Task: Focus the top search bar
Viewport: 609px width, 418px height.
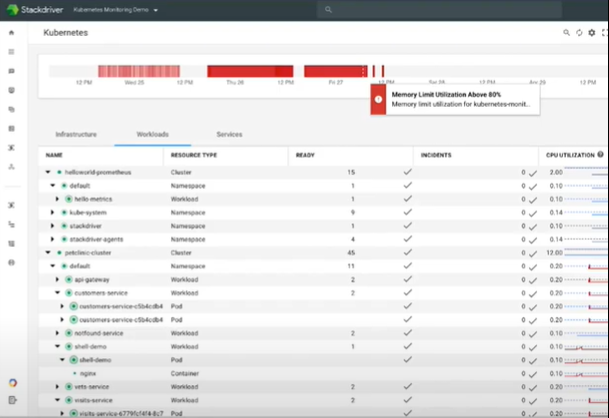Action: pos(439,10)
